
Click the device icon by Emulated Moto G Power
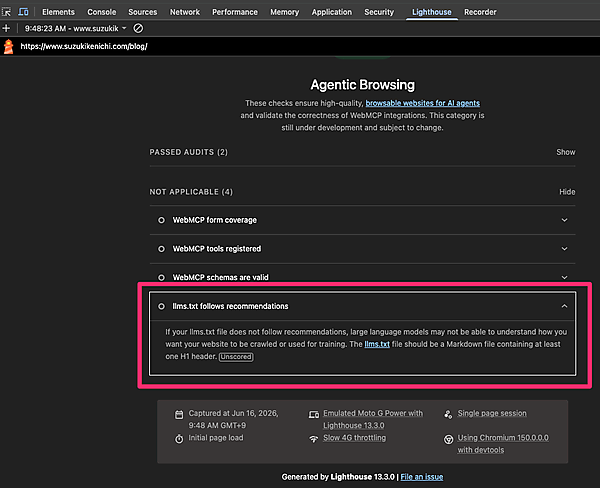coord(314,415)
